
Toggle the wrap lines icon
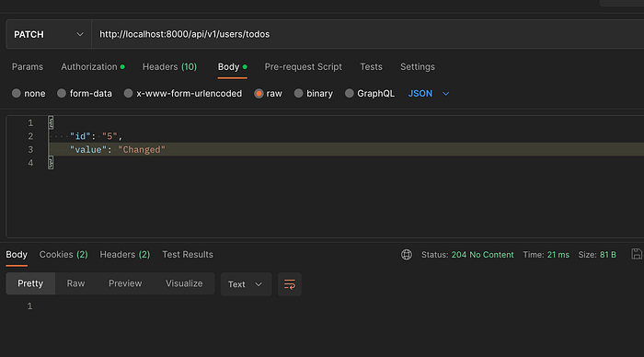pos(290,284)
